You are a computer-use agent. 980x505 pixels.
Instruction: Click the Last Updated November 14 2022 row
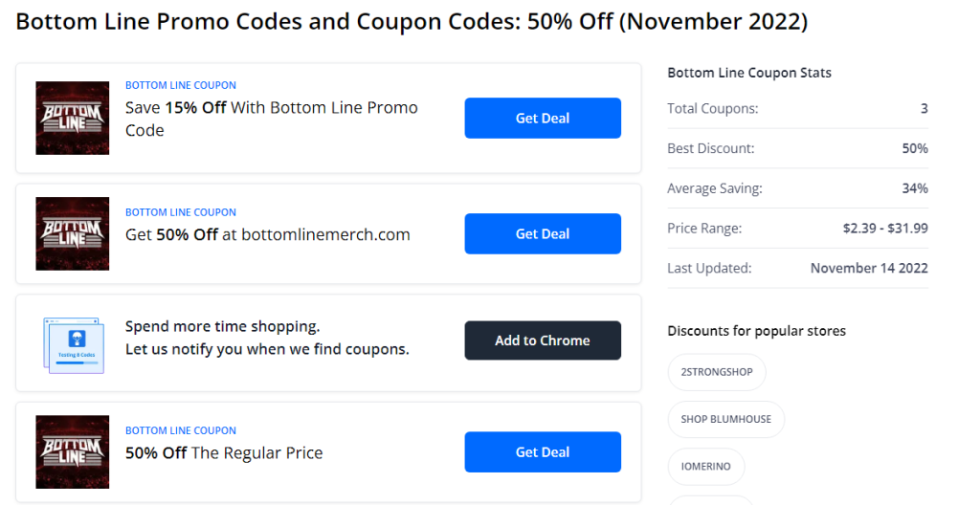[797, 268]
